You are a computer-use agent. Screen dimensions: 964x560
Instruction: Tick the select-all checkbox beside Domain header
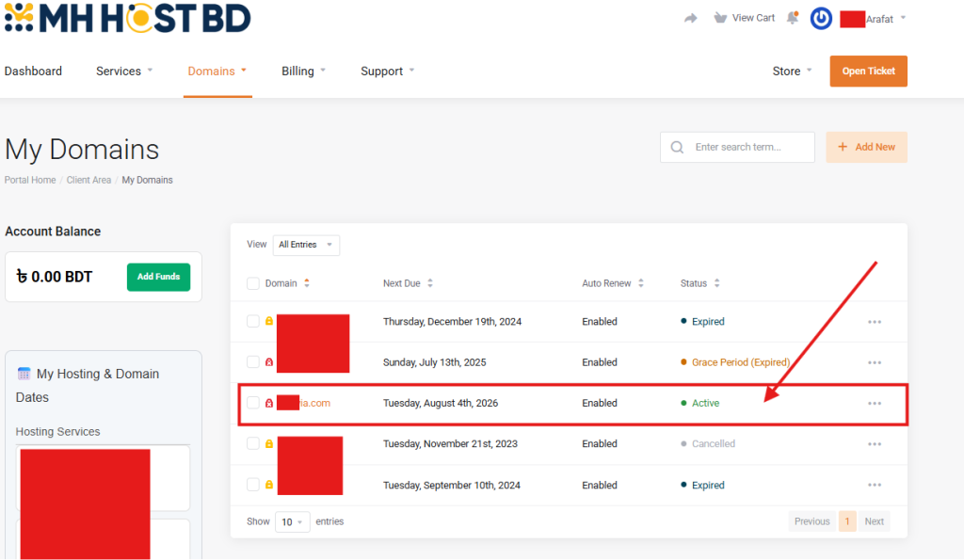(252, 283)
